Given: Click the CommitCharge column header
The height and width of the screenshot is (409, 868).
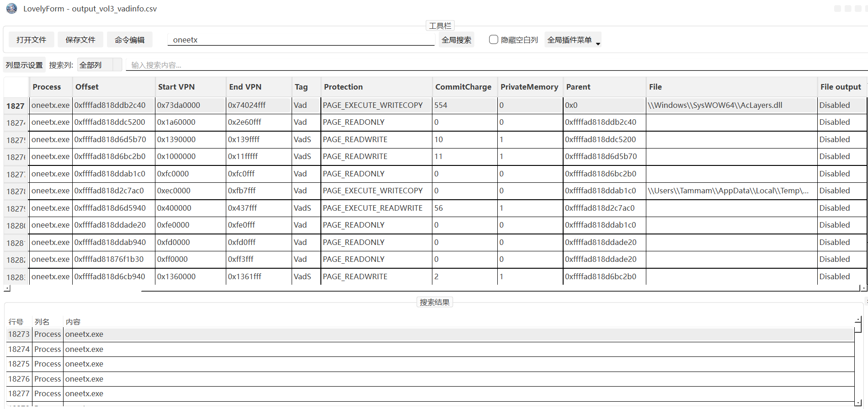Looking at the screenshot, I should (465, 87).
